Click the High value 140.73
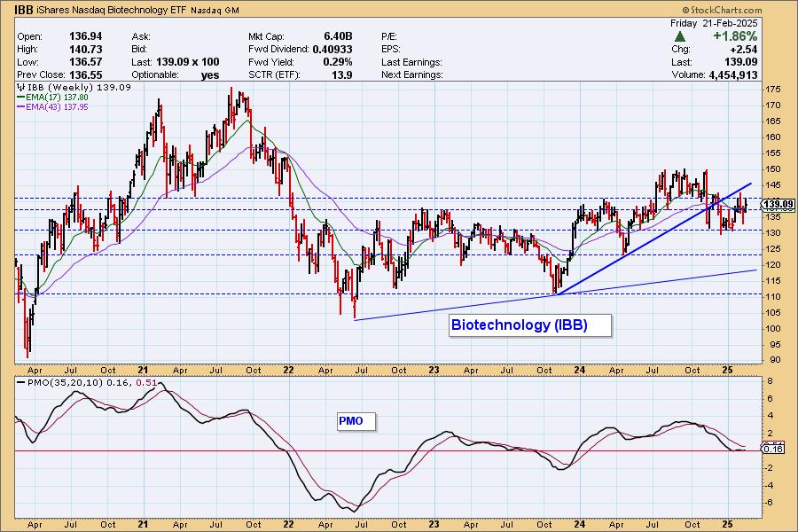Viewport: 798px width, 532px height. coord(85,50)
